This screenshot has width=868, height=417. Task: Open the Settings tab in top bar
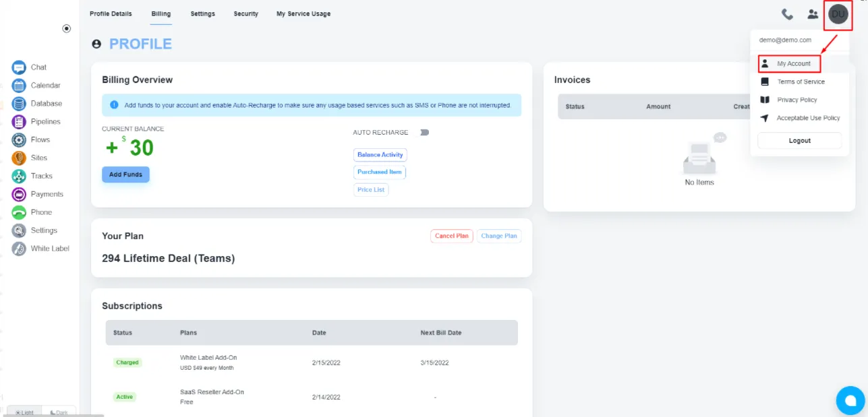pyautogui.click(x=202, y=13)
